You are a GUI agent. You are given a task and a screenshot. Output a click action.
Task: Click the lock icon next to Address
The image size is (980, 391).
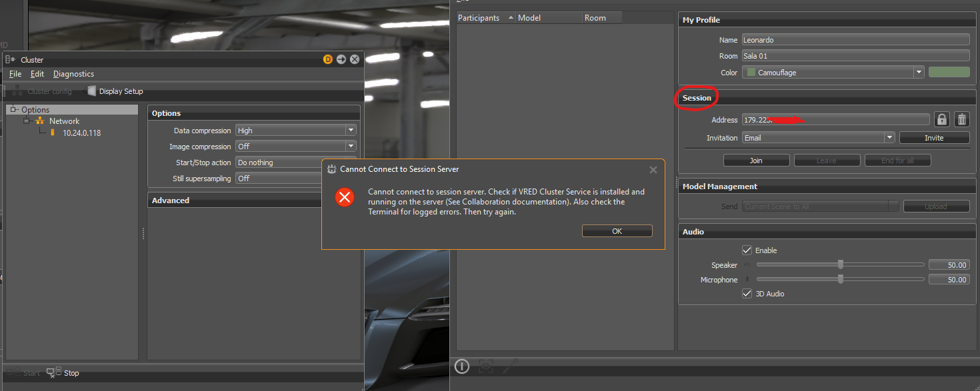941,119
